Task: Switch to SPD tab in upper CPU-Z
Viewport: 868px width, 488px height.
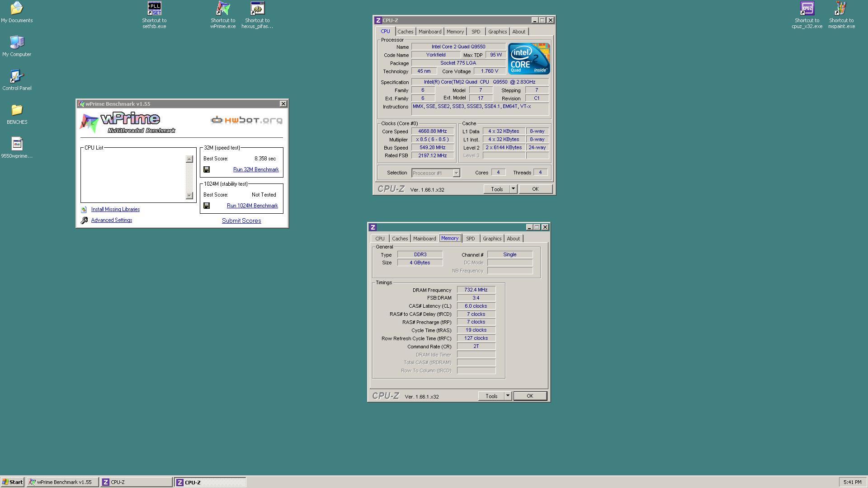Action: (476, 32)
